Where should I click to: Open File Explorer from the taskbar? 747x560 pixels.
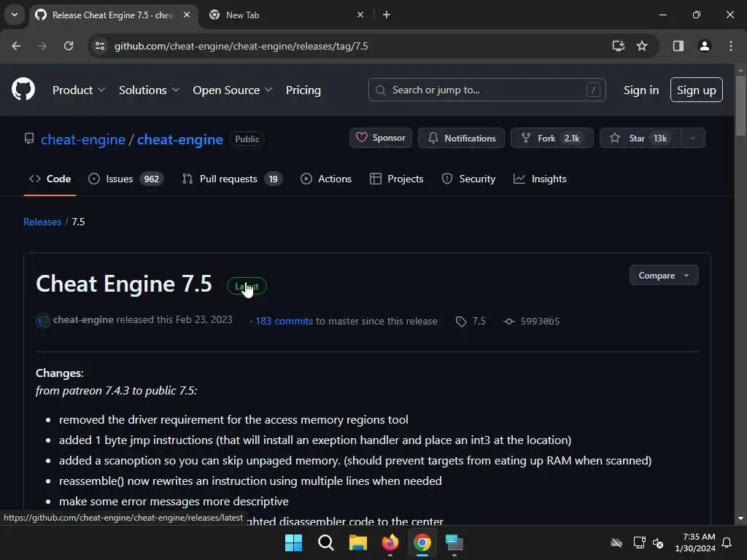[357, 542]
